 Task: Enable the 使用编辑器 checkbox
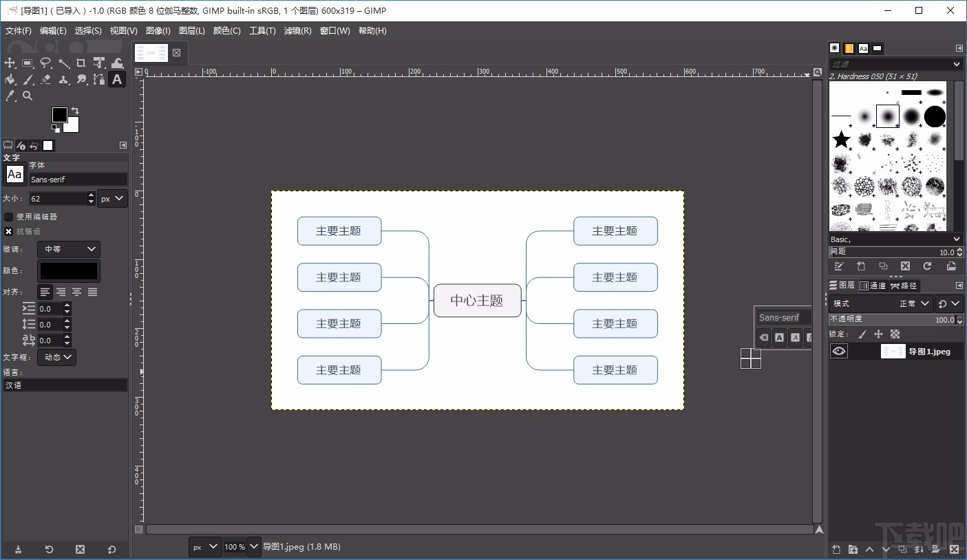point(9,217)
